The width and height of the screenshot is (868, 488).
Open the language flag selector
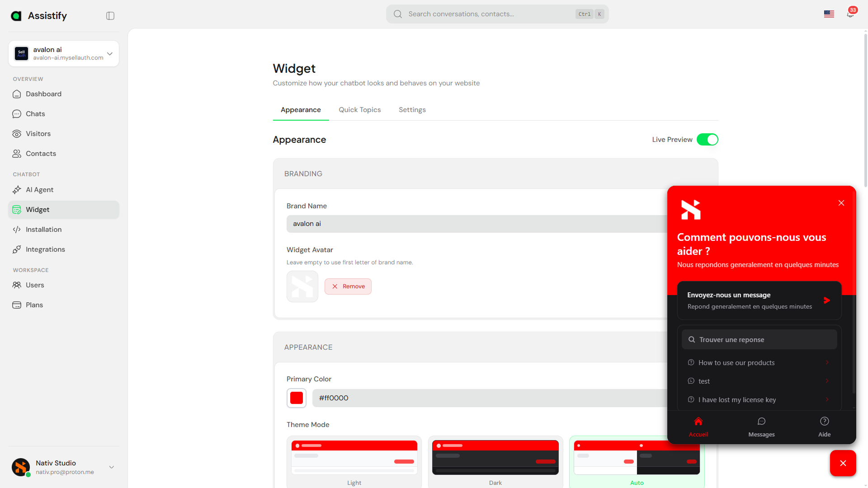click(829, 14)
